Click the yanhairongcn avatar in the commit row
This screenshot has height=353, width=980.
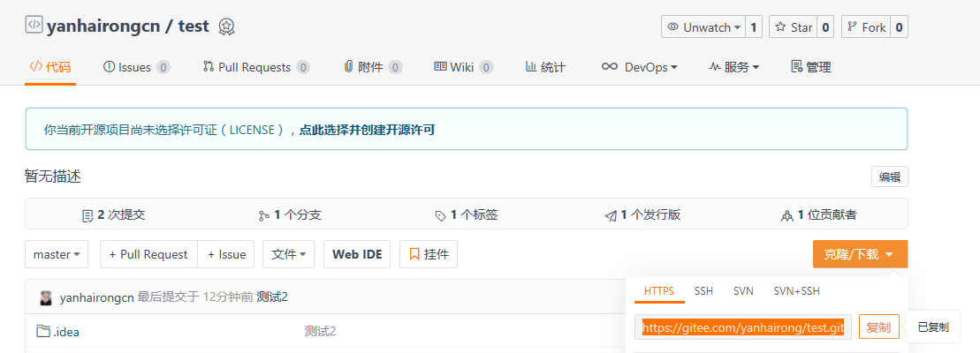(x=46, y=297)
